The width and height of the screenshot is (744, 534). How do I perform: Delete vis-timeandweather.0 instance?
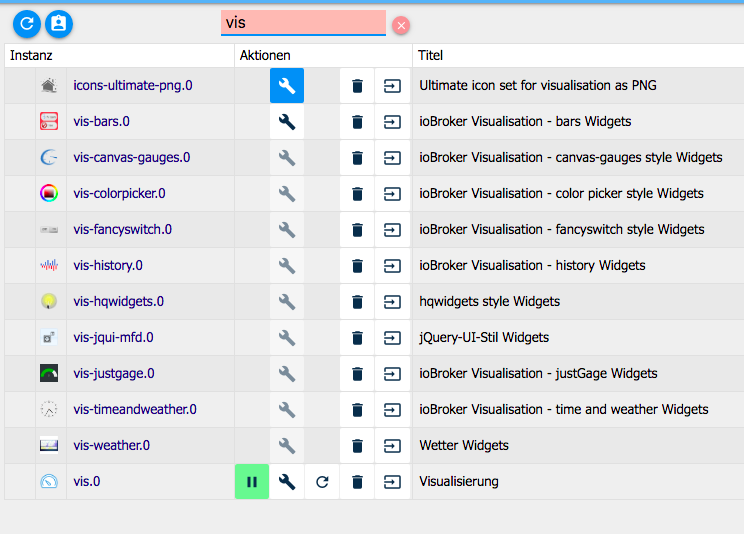pyautogui.click(x=357, y=410)
